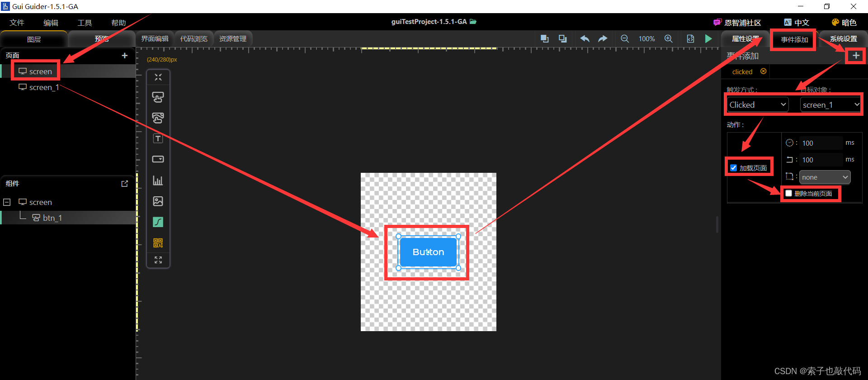
Task: Add a new page with plus icon
Action: [125, 55]
